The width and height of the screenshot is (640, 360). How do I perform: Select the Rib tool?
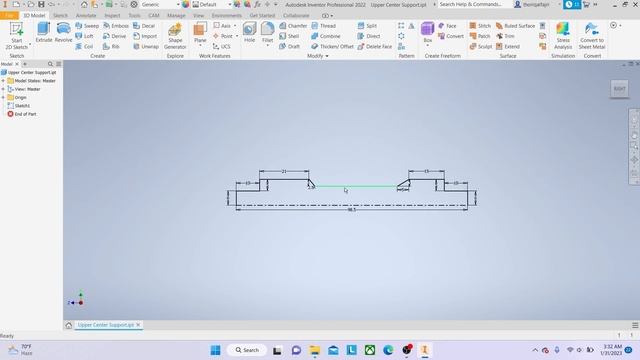click(111, 47)
